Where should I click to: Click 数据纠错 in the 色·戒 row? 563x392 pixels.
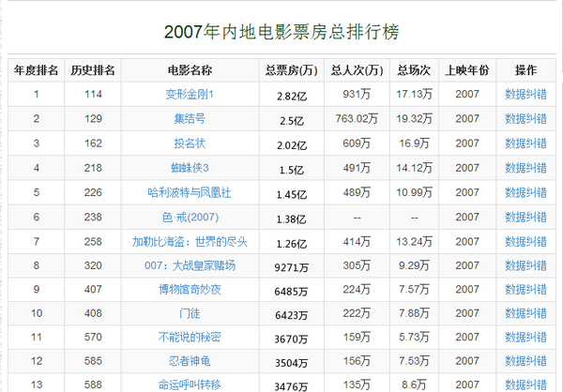525,218
